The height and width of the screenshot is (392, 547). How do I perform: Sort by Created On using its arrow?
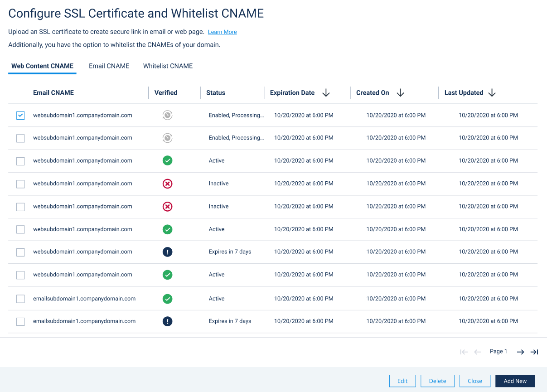pos(400,93)
